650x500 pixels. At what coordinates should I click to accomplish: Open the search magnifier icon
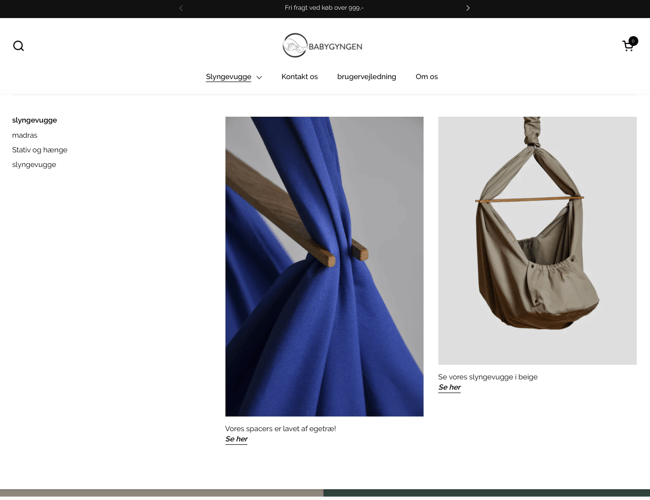coord(18,46)
